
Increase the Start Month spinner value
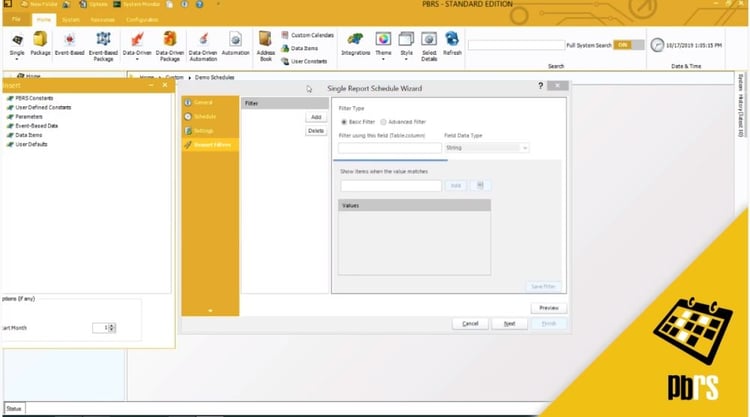pyautogui.click(x=112, y=326)
